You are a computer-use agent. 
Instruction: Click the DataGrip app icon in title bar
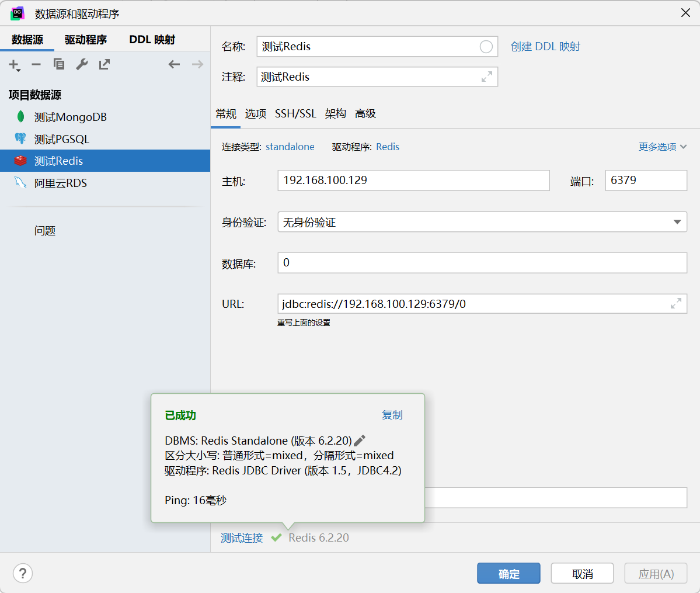click(x=18, y=13)
